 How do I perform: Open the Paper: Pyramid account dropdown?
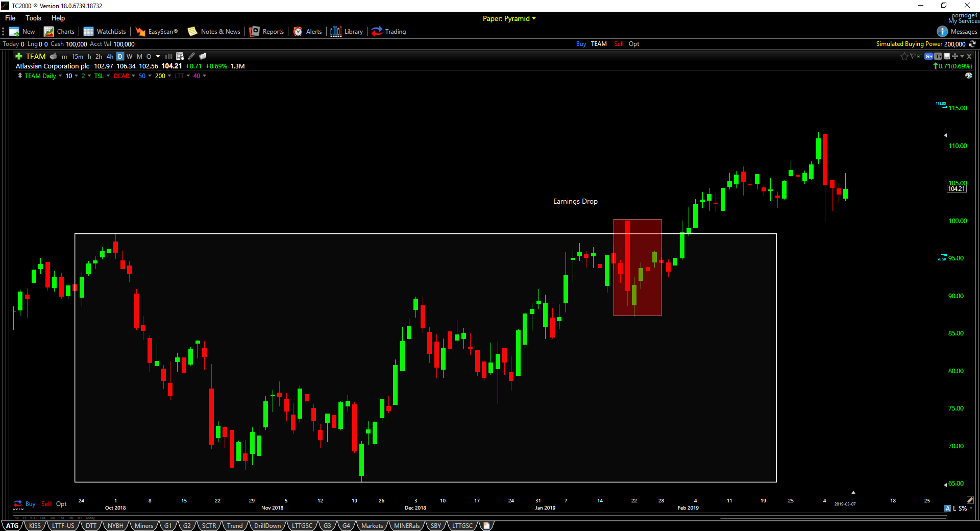coord(509,18)
